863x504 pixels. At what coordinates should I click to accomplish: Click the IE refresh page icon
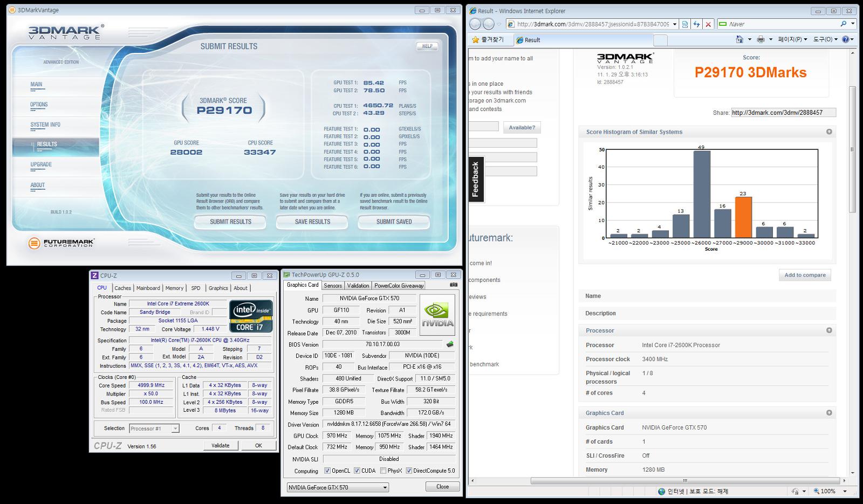coord(696,24)
